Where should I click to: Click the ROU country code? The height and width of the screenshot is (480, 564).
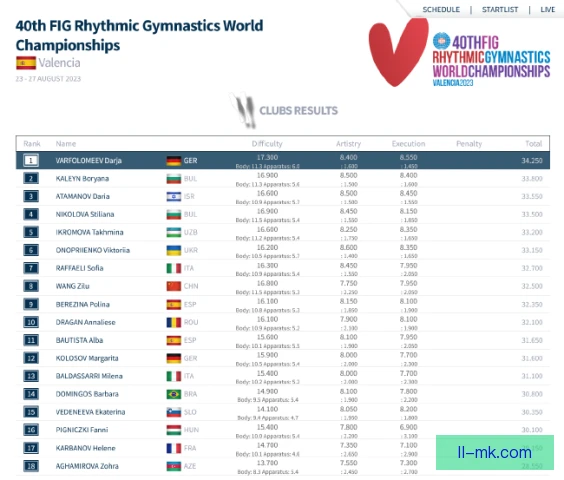tap(191, 322)
